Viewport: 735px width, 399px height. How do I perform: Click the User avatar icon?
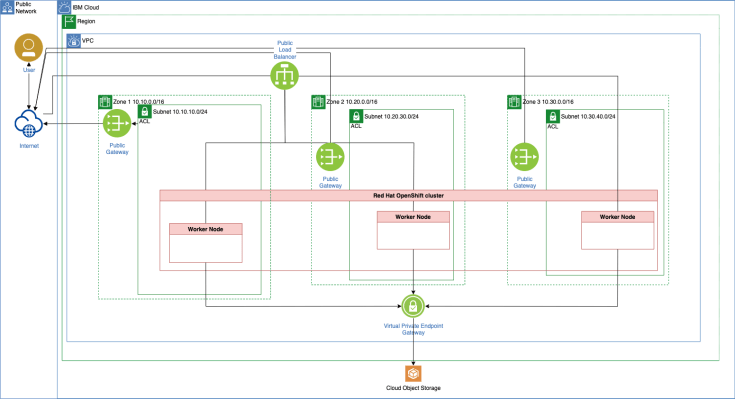(29, 47)
